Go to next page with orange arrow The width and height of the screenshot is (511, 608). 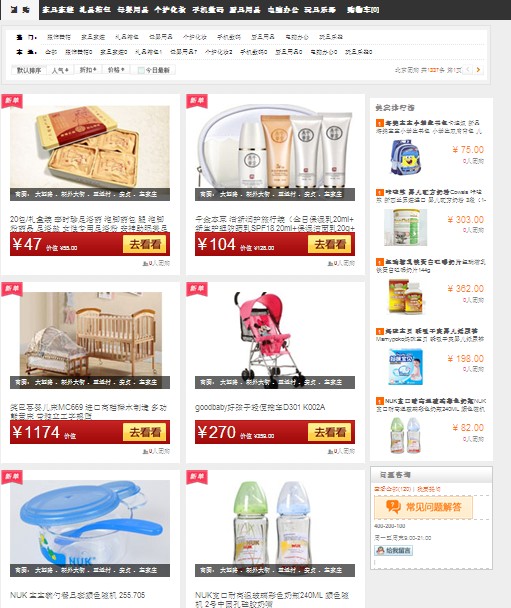(x=478, y=70)
